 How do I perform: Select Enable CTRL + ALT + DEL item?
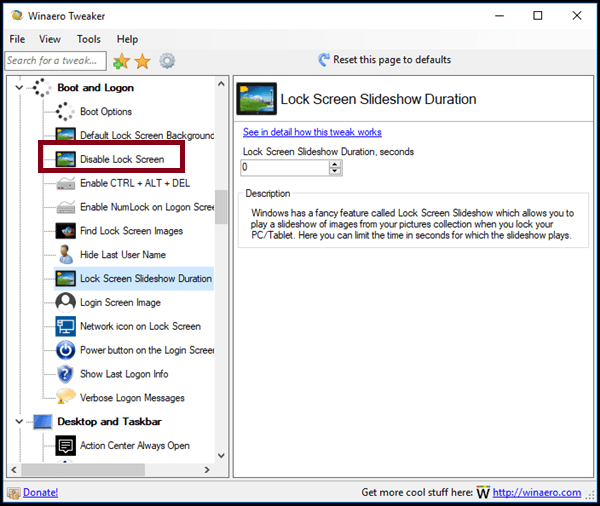[135, 183]
